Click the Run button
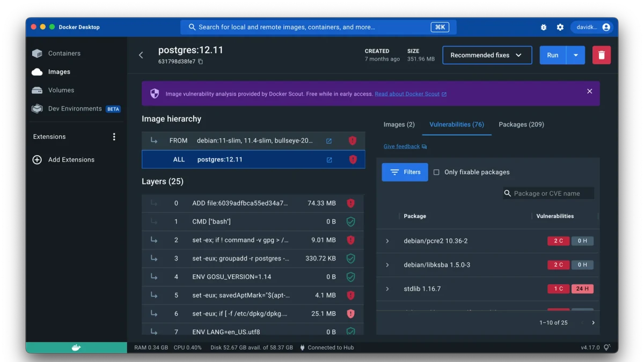Viewport: 644px width, 362px height. coord(553,55)
